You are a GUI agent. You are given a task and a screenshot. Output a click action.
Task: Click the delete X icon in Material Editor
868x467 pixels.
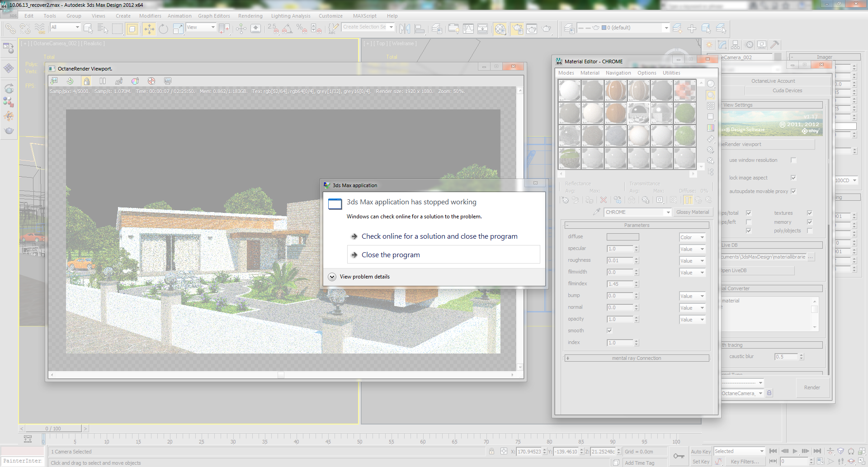pyautogui.click(x=604, y=200)
